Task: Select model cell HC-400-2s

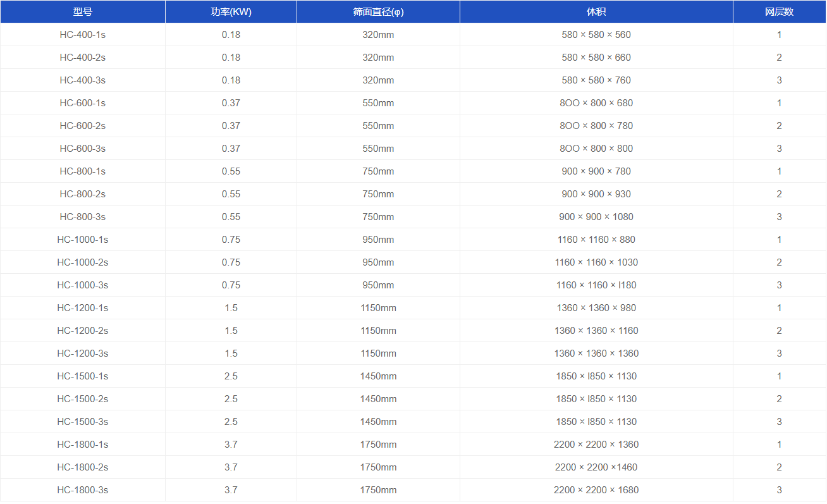Action: point(83,58)
